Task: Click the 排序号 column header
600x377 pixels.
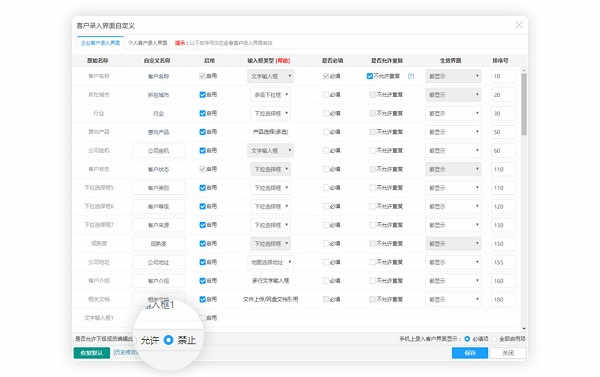Action: click(500, 60)
